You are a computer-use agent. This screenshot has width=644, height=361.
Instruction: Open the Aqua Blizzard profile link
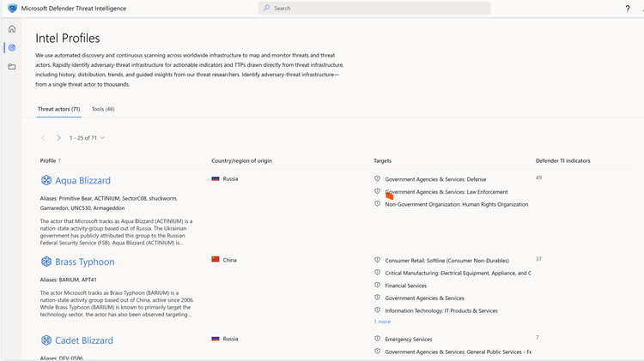(x=82, y=180)
